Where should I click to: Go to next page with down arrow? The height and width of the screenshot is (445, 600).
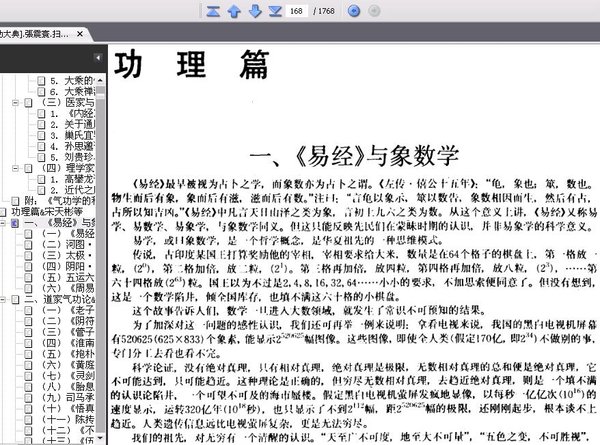tap(255, 11)
